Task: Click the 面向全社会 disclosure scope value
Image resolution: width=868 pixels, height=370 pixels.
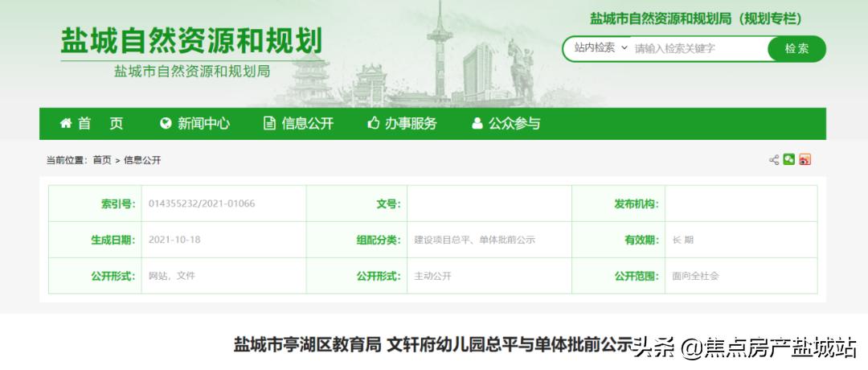Action: tap(695, 276)
